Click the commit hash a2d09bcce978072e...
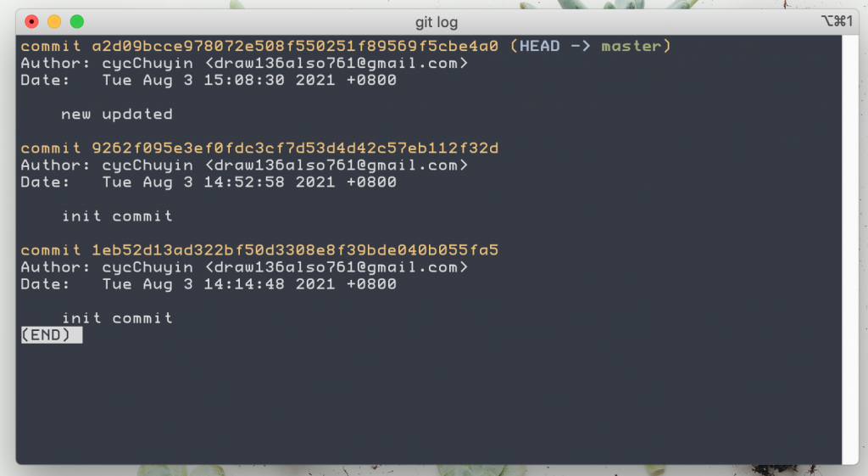This screenshot has height=476, width=868. 295,46
